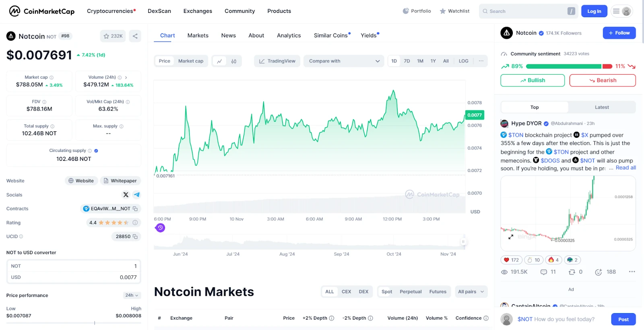Click the share icon next to Notcoin

(135, 36)
